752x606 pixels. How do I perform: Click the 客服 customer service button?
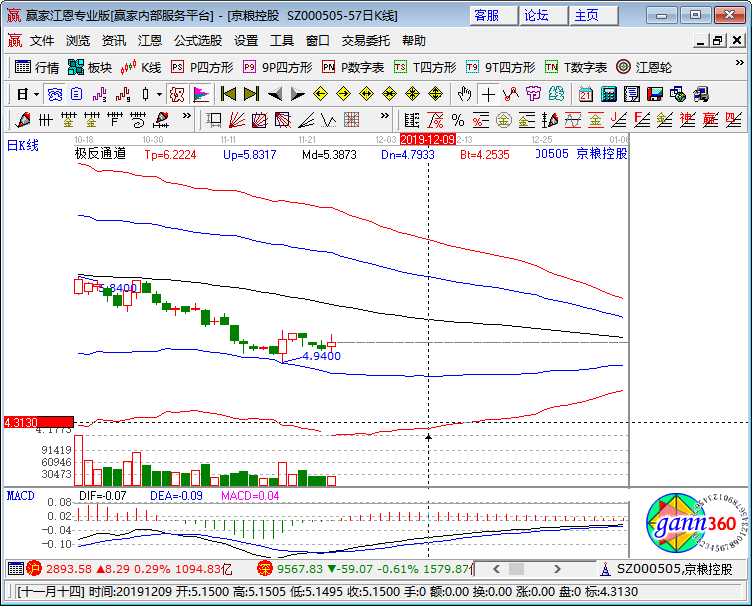click(494, 15)
